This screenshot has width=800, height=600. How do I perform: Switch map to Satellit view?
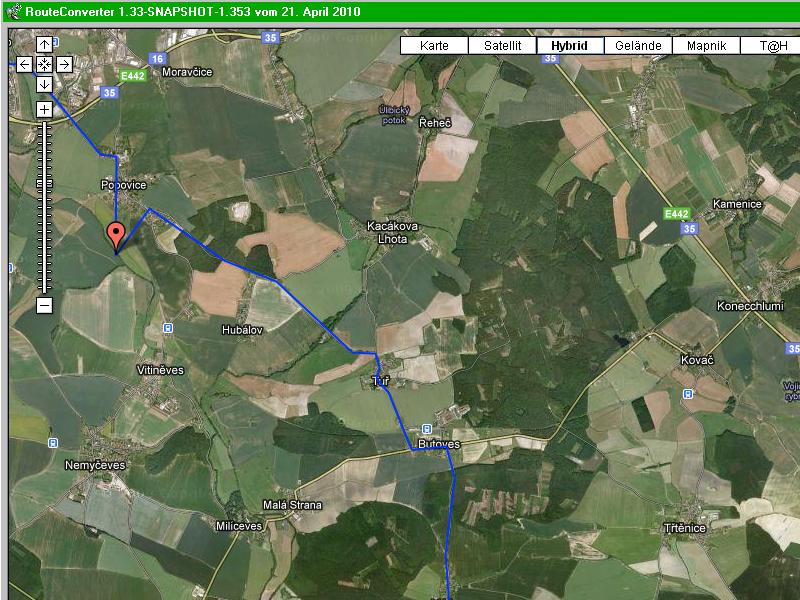pyautogui.click(x=502, y=46)
